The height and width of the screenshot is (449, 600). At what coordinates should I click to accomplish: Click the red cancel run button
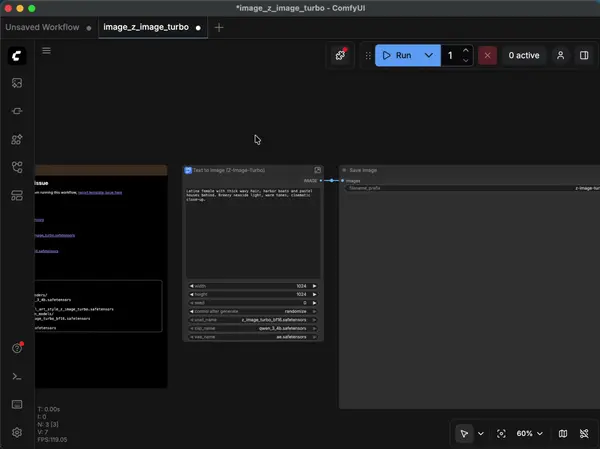pos(487,56)
